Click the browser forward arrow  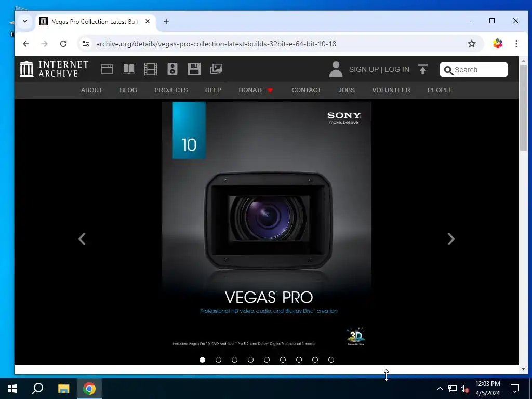point(45,44)
